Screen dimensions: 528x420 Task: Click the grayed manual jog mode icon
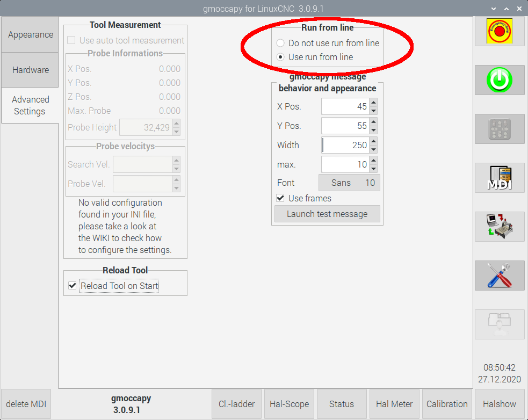pyautogui.click(x=500, y=129)
